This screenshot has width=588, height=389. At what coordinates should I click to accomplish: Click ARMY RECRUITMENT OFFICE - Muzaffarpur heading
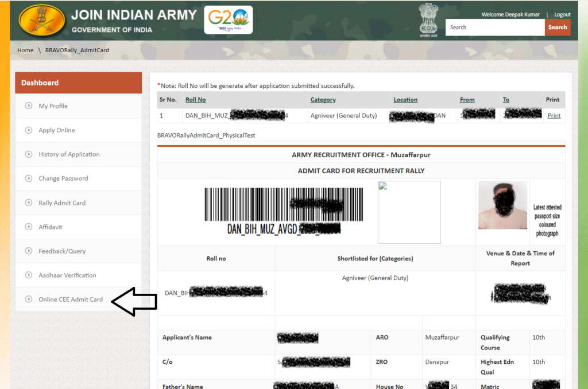(x=361, y=155)
